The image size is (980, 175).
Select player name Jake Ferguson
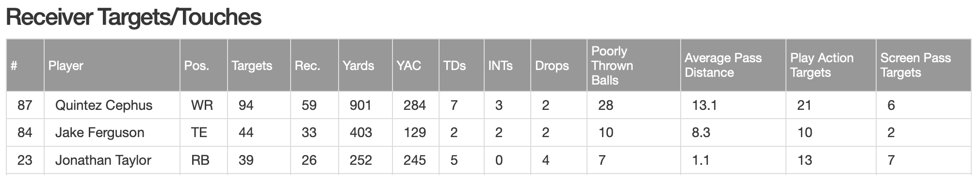tap(99, 133)
